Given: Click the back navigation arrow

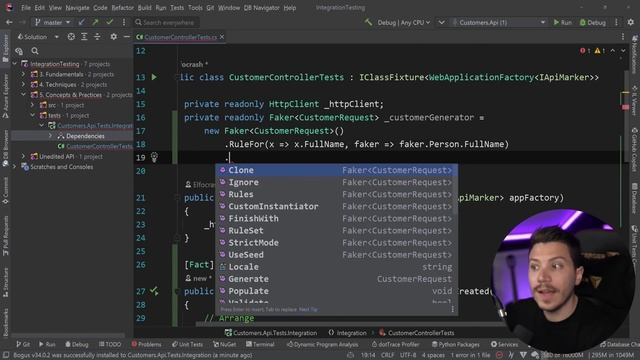Looking at the screenshot, I should (x=9, y=22).
